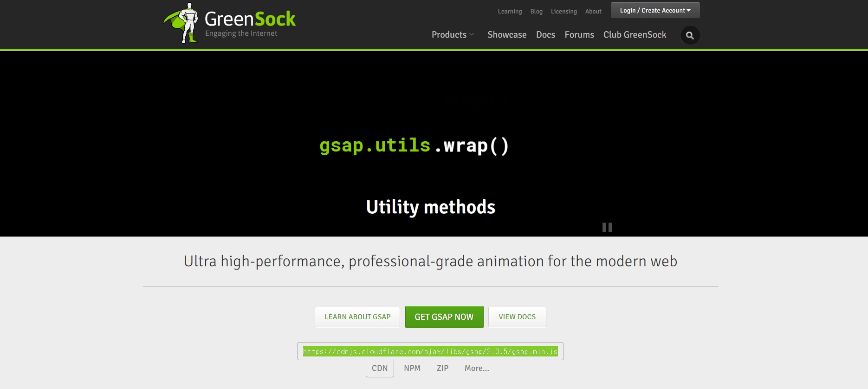
Task: Open the Login / Create Account dropdown
Action: pos(655,10)
